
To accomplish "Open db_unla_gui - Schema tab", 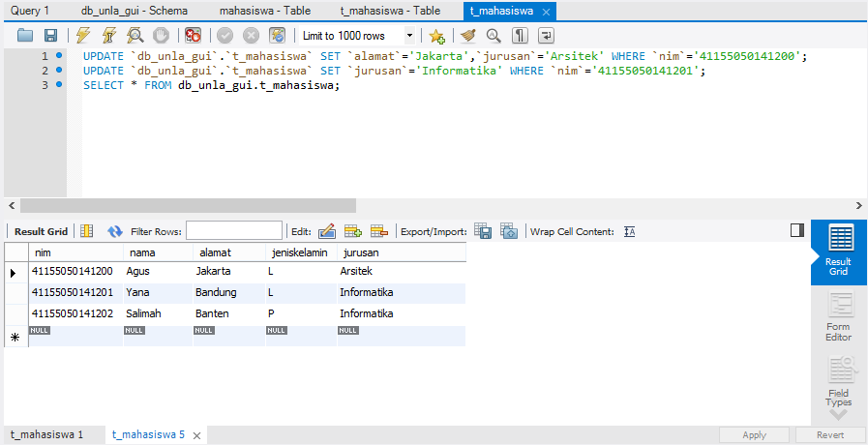I will [135, 11].
